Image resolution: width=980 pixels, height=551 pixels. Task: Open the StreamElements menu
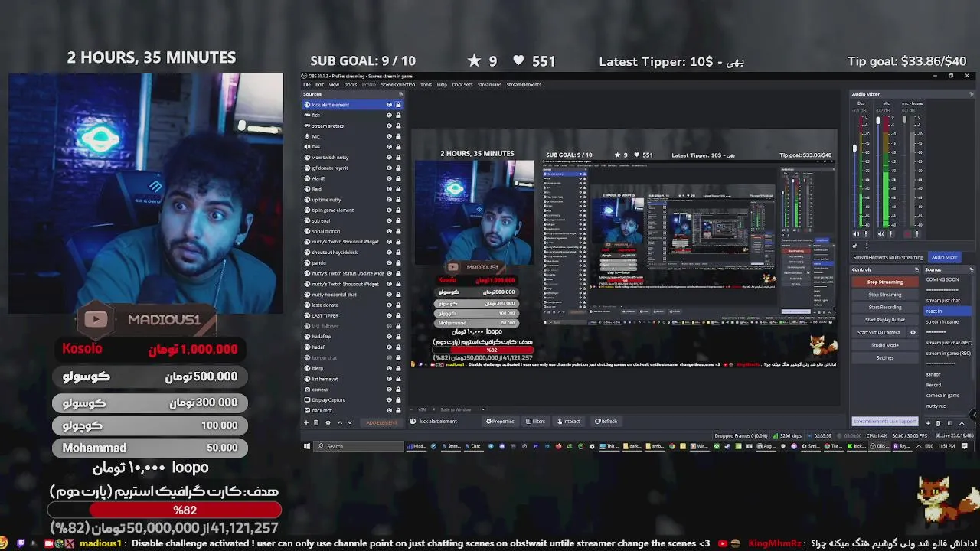tap(524, 85)
